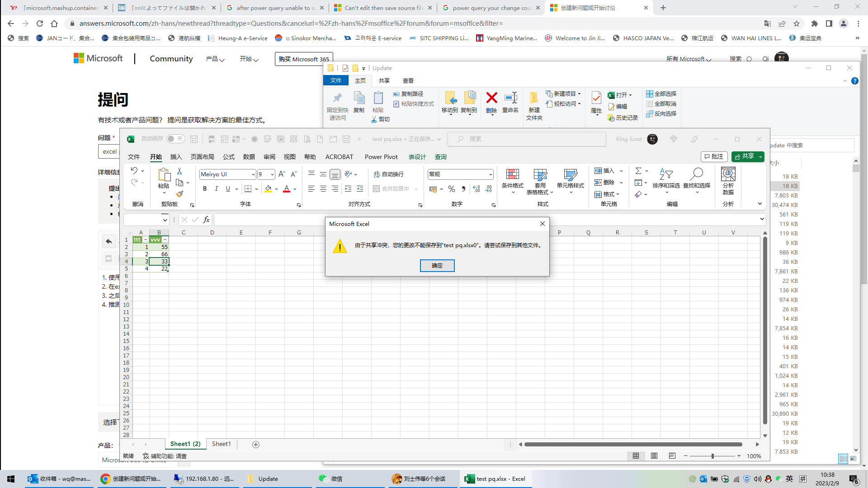
Task: Toggle the 自动保存 switch on
Action: tap(175, 139)
